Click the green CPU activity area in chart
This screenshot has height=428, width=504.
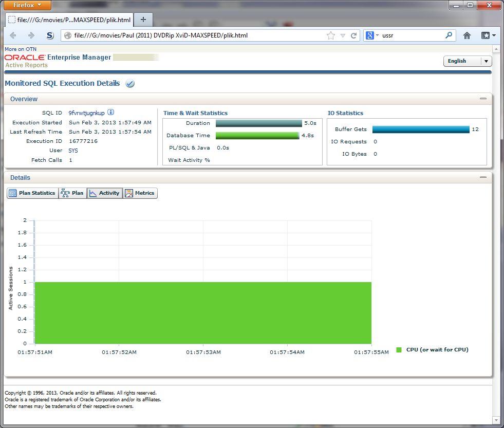pyautogui.click(x=203, y=313)
